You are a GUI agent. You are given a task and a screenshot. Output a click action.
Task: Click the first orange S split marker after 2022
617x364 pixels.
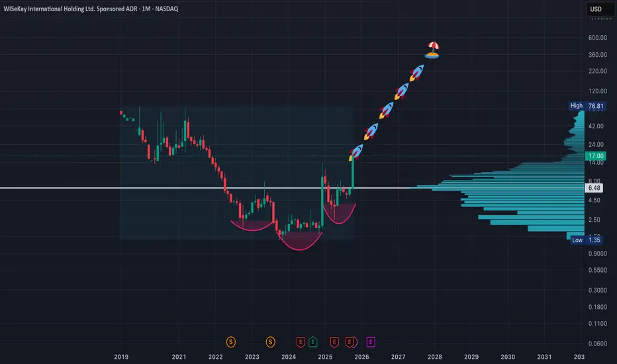pyautogui.click(x=231, y=342)
